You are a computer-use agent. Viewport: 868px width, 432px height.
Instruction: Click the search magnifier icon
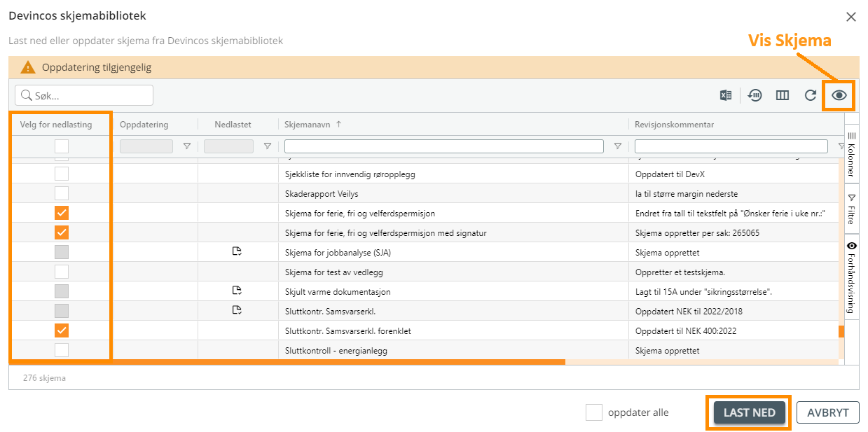tap(26, 95)
